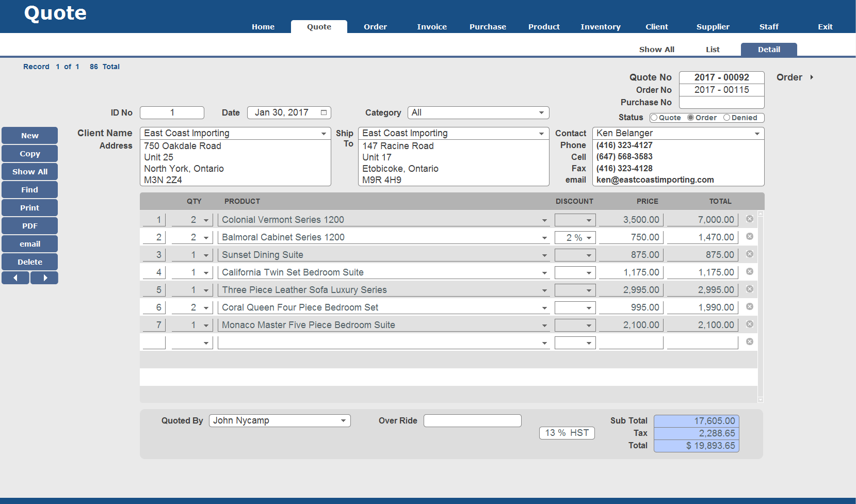Click into the Over Ride field
Screen dimensions: 856x504
coord(472,421)
